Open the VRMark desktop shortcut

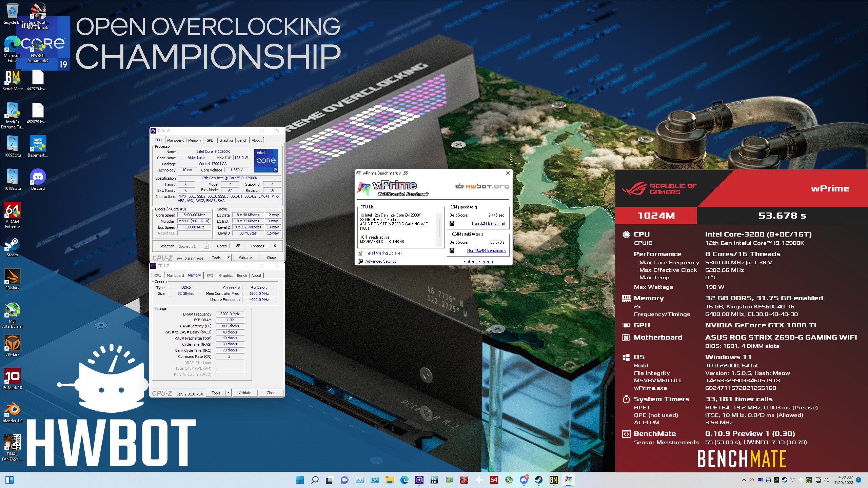point(13,346)
